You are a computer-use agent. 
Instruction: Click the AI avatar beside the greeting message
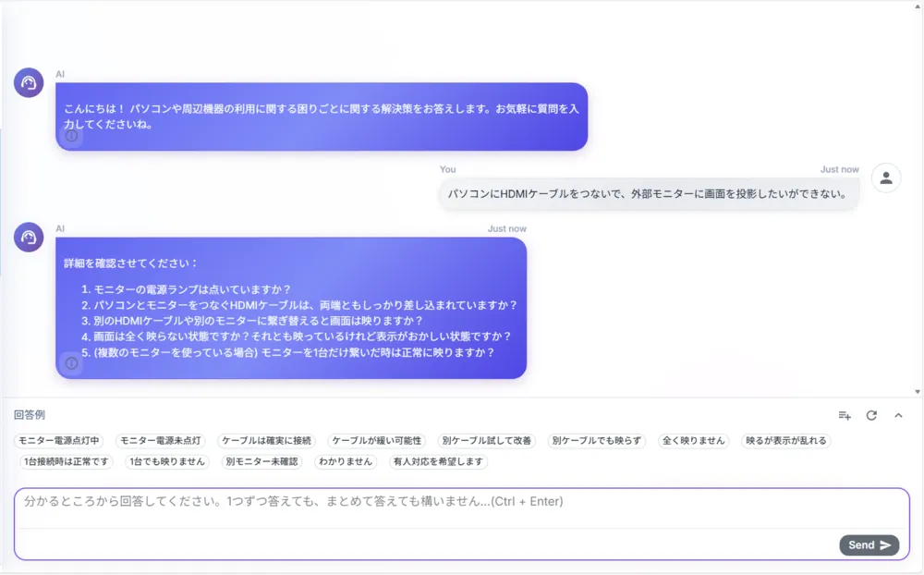[29, 82]
